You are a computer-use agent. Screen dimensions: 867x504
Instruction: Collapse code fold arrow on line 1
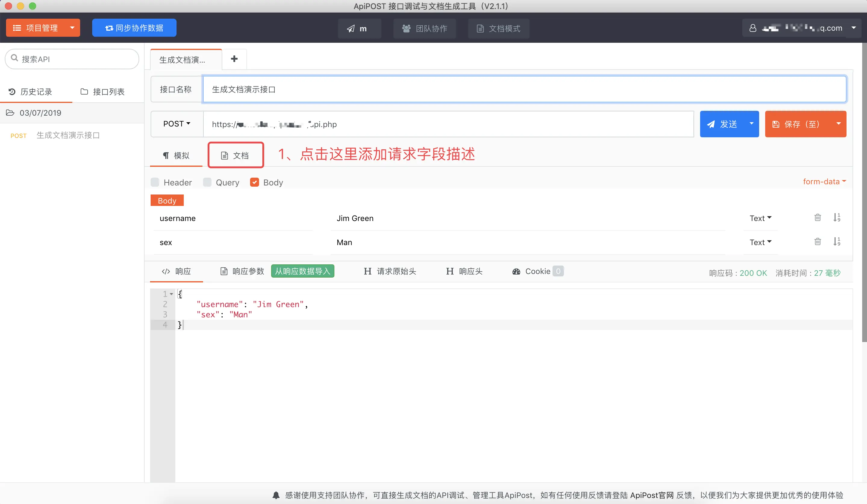(x=171, y=294)
